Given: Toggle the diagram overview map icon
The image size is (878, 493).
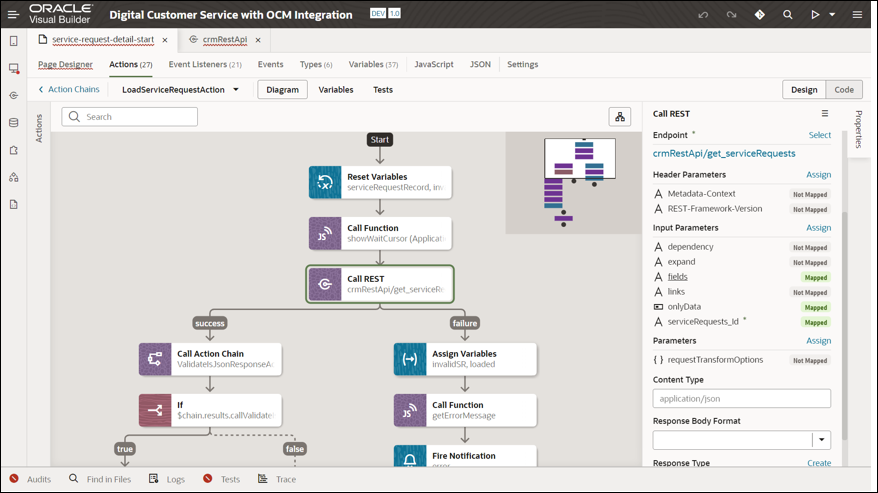Looking at the screenshot, I should click(620, 117).
